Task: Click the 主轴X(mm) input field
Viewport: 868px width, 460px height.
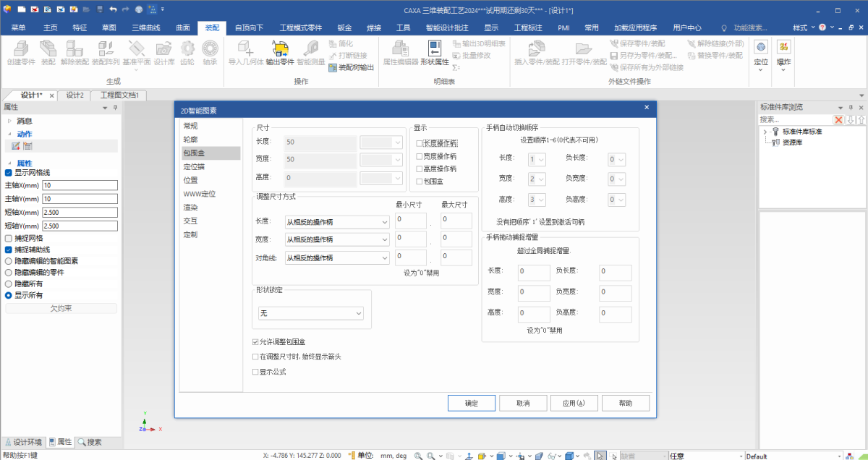Action: [79, 185]
